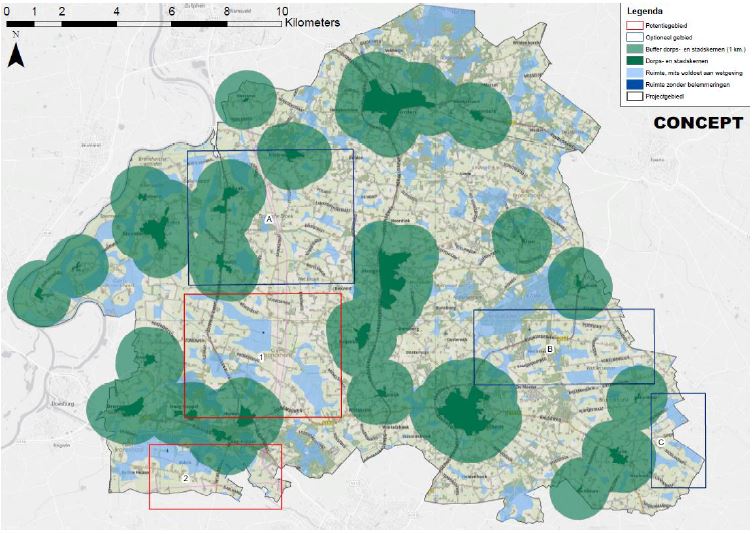Click the CONCEPT watermark text
Screen dimensions: 753x534
(x=697, y=124)
